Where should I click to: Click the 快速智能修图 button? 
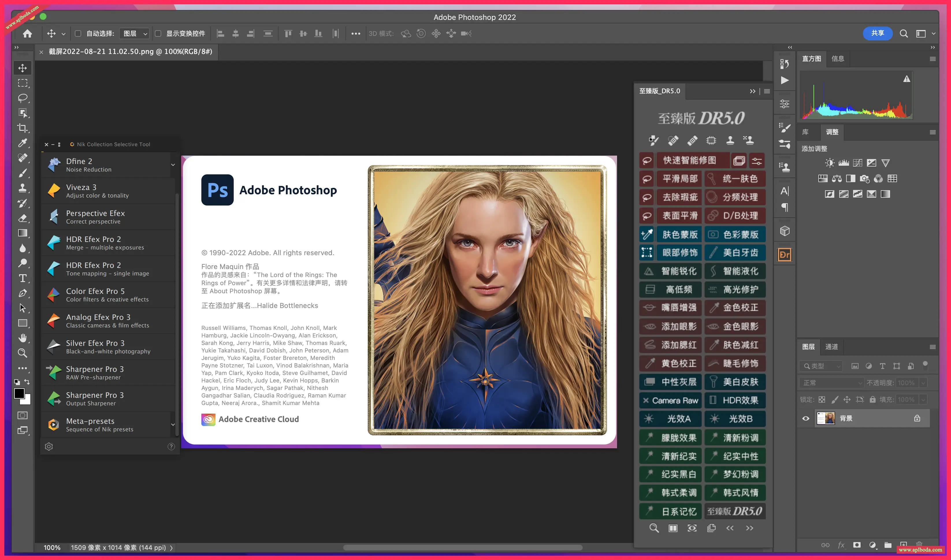click(689, 160)
